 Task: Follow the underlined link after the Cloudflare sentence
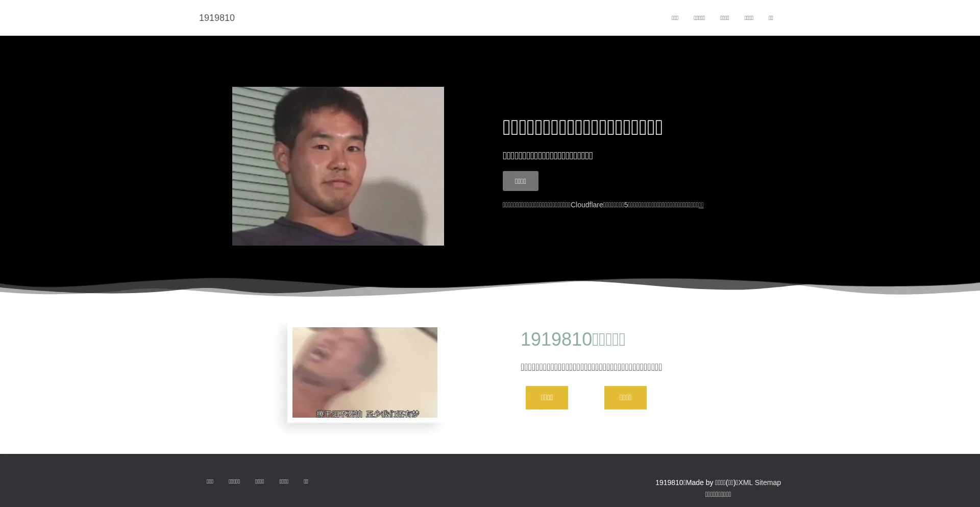701,205
